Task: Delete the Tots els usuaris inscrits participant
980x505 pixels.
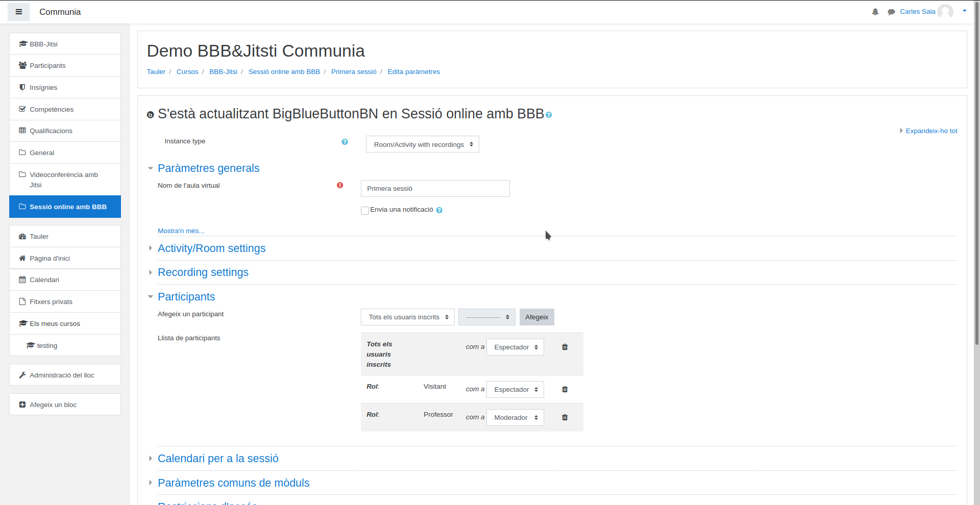Action: 565,347
